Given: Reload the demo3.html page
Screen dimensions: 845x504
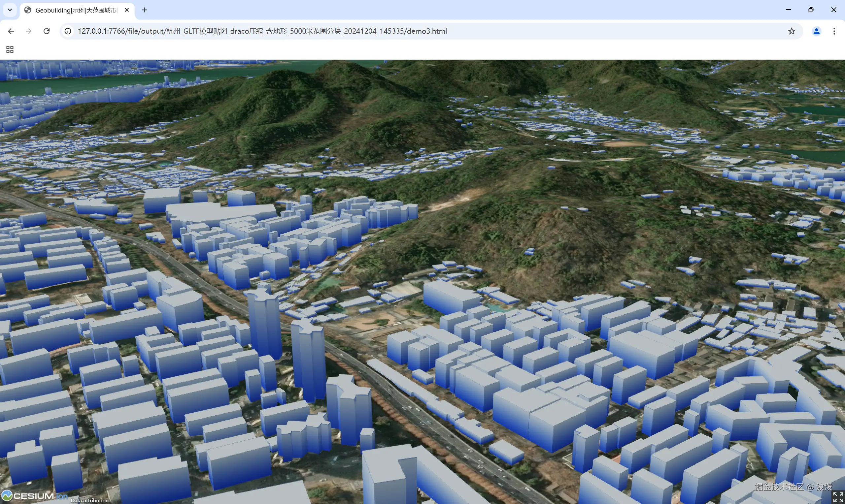Looking at the screenshot, I should pos(47,31).
